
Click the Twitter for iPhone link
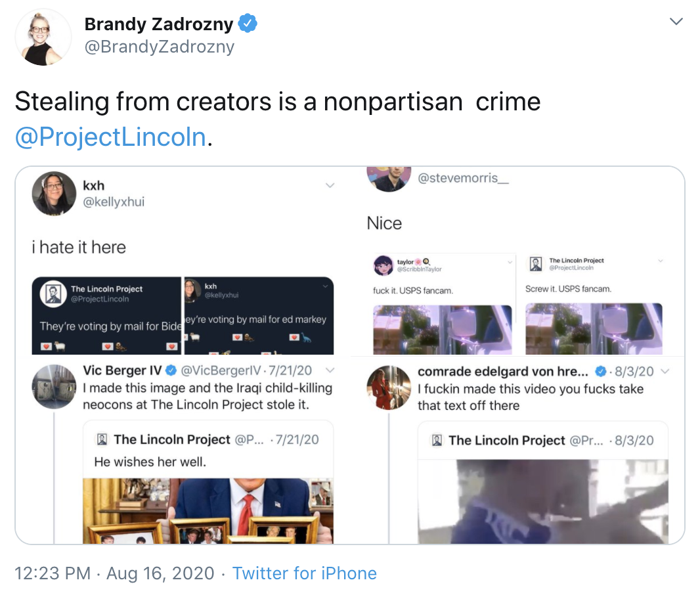[303, 573]
